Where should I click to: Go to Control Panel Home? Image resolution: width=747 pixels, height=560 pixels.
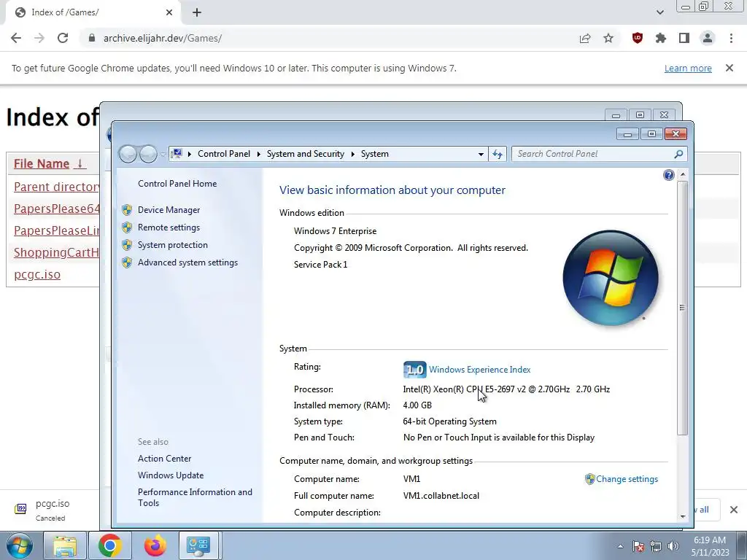pos(177,184)
